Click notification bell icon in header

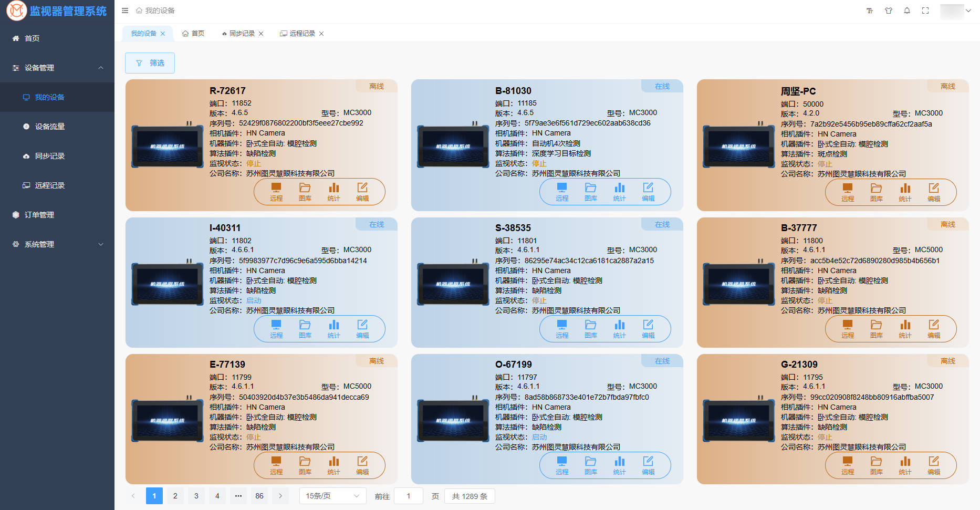pyautogui.click(x=907, y=11)
